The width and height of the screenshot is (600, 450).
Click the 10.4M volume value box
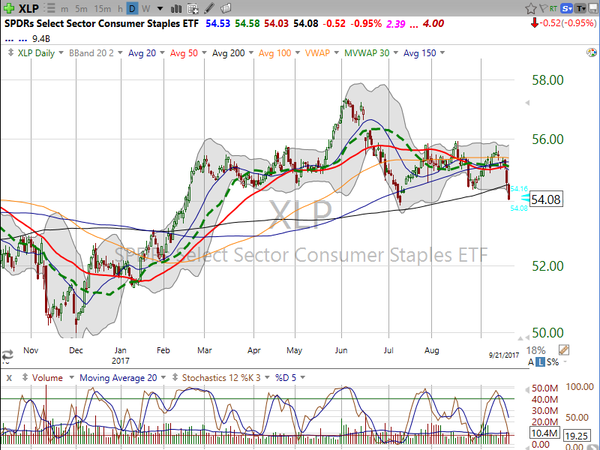tap(545, 433)
